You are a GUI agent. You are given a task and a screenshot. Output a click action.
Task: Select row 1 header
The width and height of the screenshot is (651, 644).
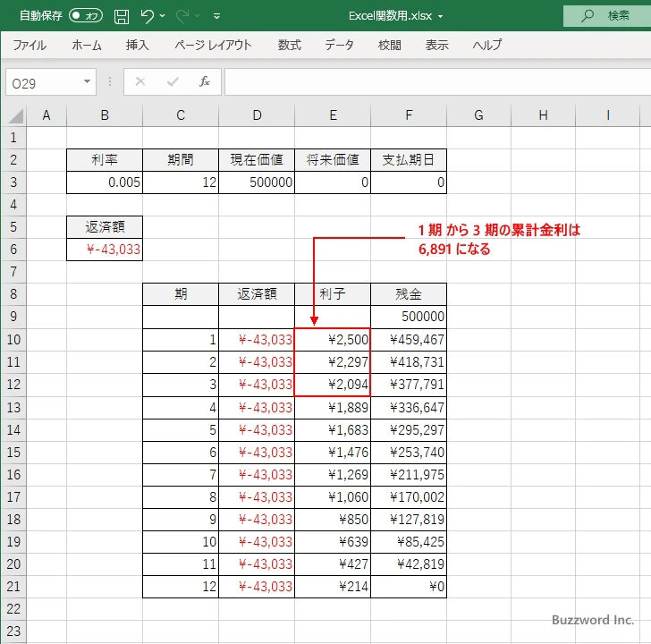pos(13,138)
